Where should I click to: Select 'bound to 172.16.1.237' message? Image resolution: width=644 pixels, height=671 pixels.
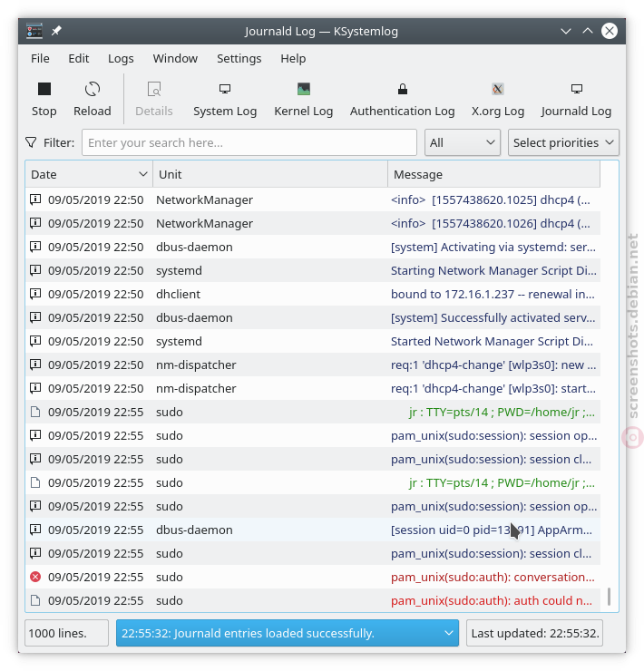point(493,294)
